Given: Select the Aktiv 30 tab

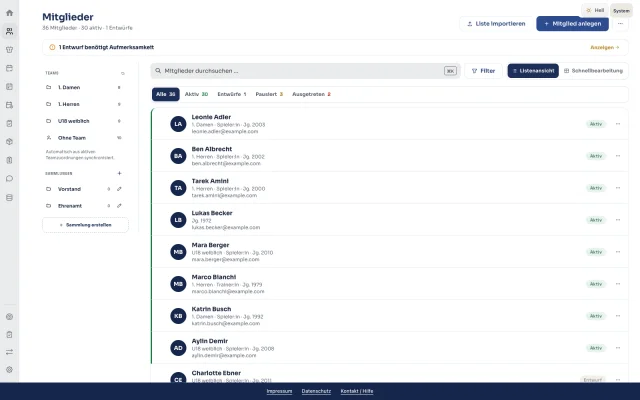Looking at the screenshot, I should (x=196, y=94).
